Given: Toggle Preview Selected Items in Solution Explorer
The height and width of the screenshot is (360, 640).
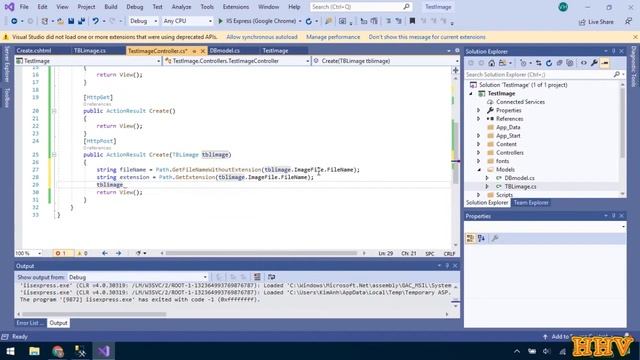Looking at the screenshot, I should [x=605, y=63].
